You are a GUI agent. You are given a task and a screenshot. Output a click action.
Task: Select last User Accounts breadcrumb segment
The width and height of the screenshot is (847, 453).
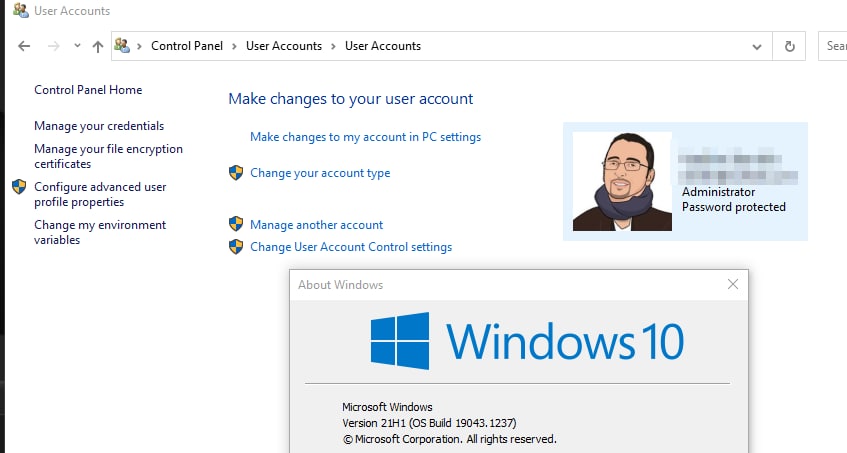(383, 46)
